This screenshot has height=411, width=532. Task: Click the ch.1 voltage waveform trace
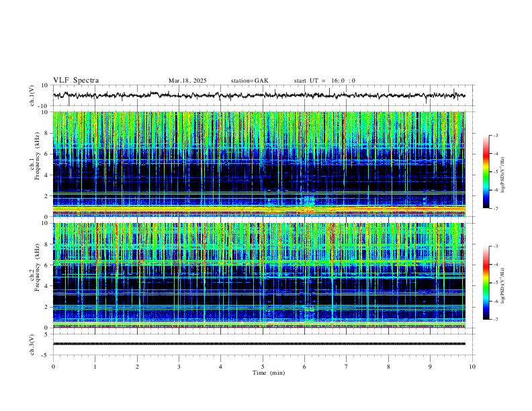(x=259, y=95)
